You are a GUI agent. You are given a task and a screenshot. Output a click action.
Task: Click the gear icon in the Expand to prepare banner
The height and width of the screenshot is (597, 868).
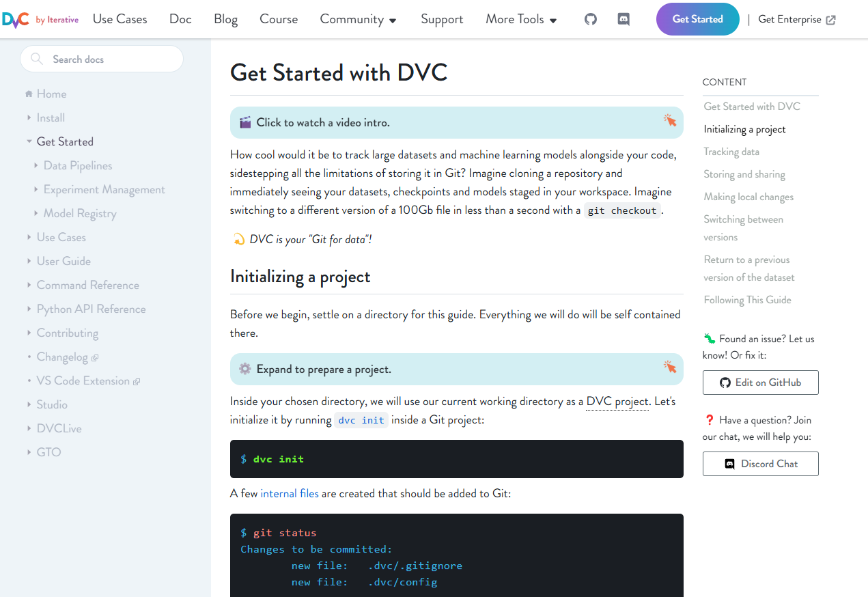click(245, 369)
